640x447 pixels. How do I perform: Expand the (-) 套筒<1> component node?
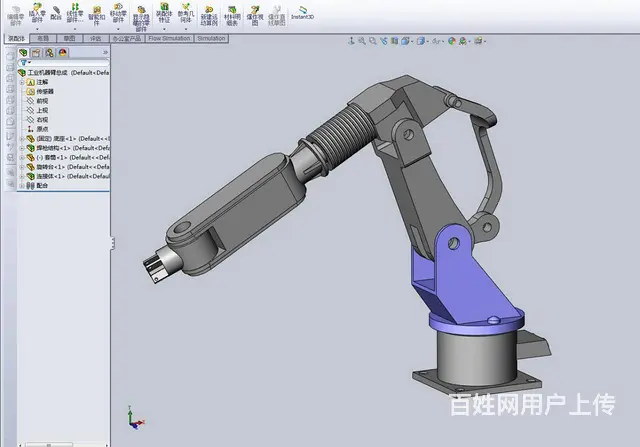[22, 158]
